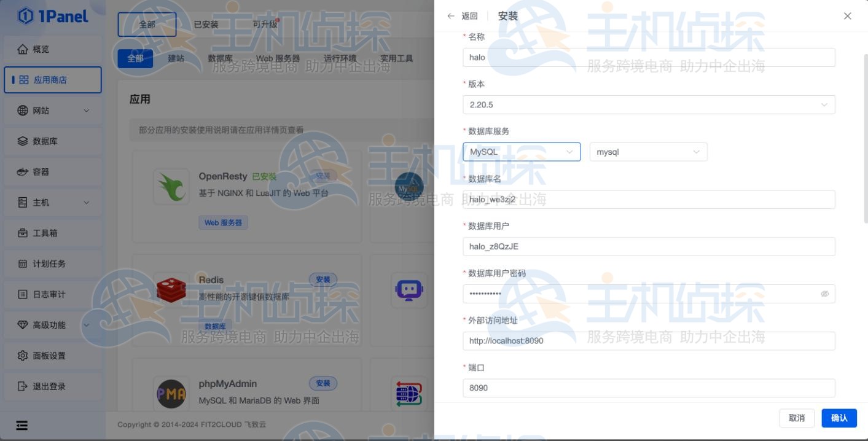Click the 数据库名 field halo_we3zj2
868x441 pixels.
coord(649,199)
